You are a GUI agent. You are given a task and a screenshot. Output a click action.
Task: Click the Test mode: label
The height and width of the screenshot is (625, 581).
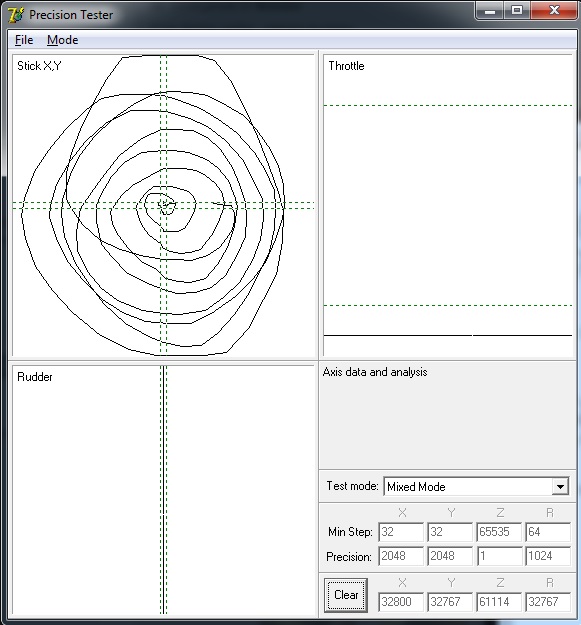tap(352, 486)
